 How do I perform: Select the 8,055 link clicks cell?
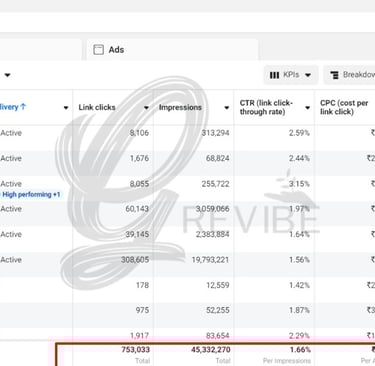[x=139, y=184]
